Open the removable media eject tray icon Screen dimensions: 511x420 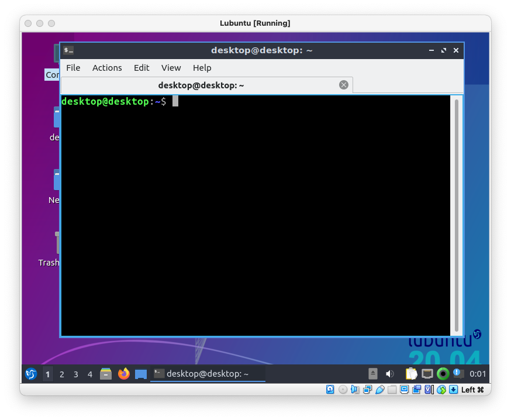(x=373, y=374)
